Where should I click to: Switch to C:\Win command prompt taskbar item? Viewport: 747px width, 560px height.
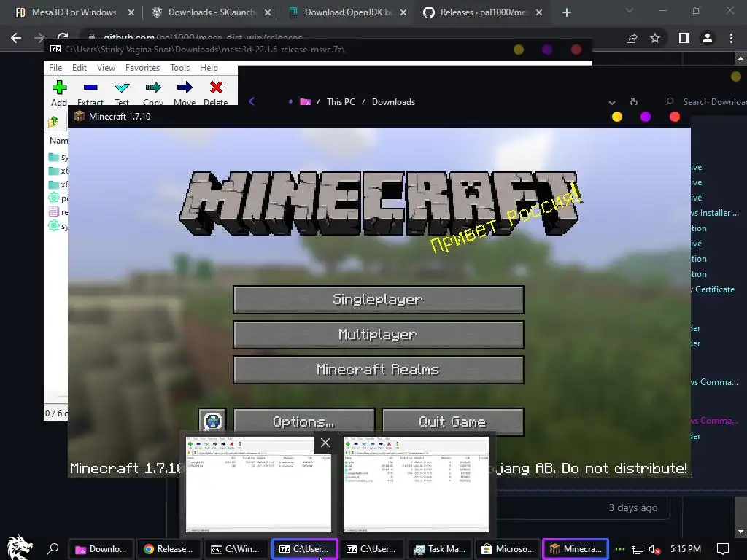pyautogui.click(x=236, y=549)
